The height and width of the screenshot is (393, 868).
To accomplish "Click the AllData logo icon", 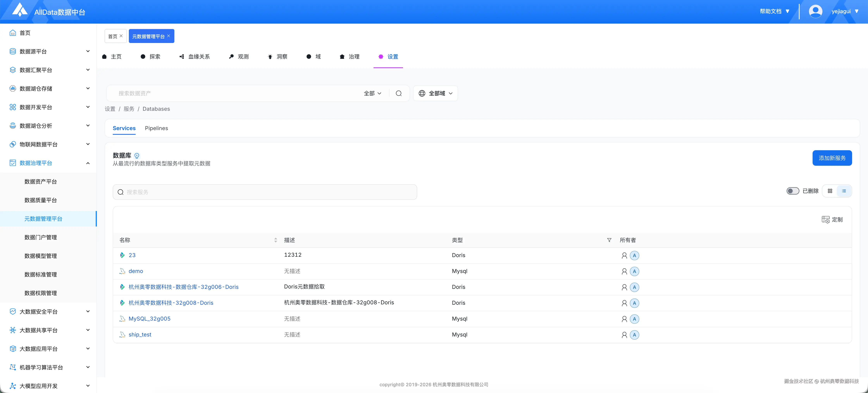I will point(20,10).
